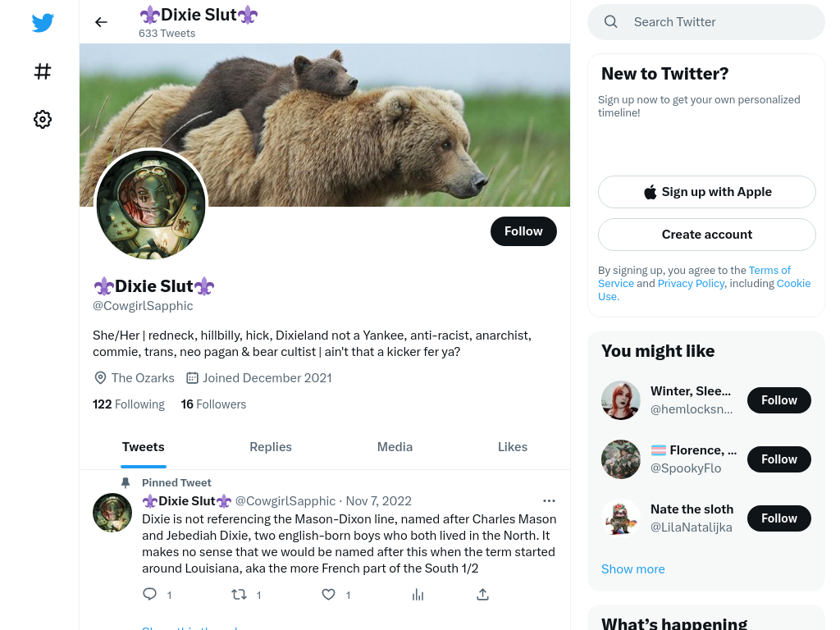The image size is (840, 630).
Task: Switch to the Media tab
Action: click(395, 447)
